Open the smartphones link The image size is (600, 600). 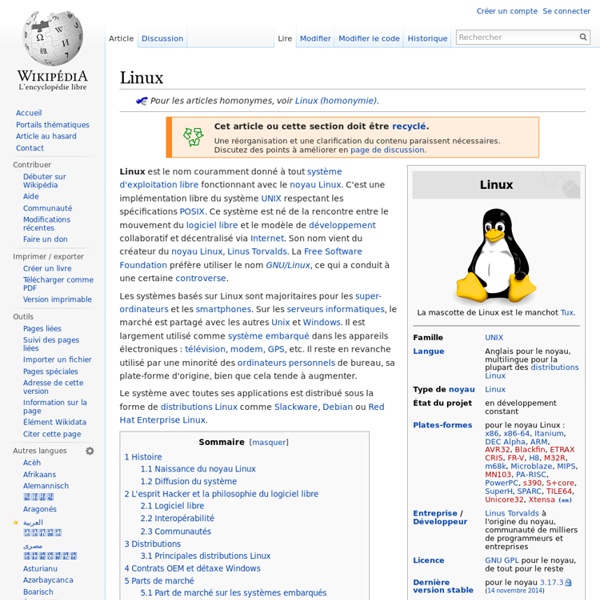(223, 309)
